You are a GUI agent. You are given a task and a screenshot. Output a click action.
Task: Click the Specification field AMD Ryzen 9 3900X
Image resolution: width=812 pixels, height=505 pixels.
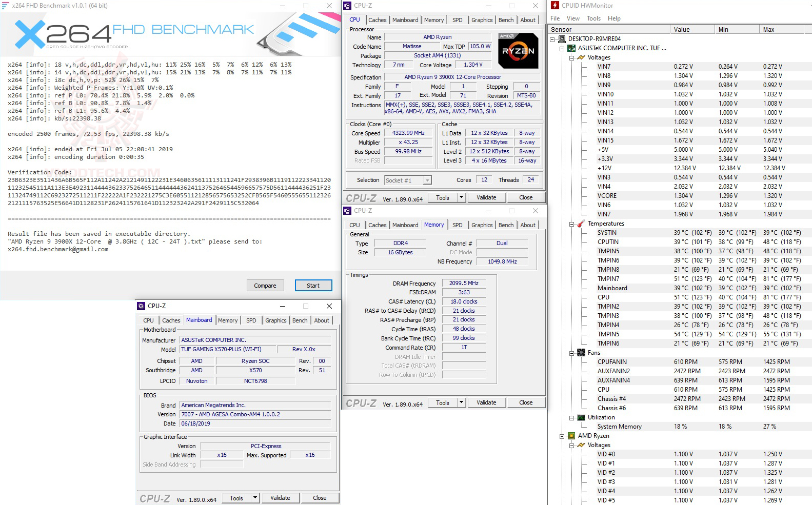(x=462, y=77)
